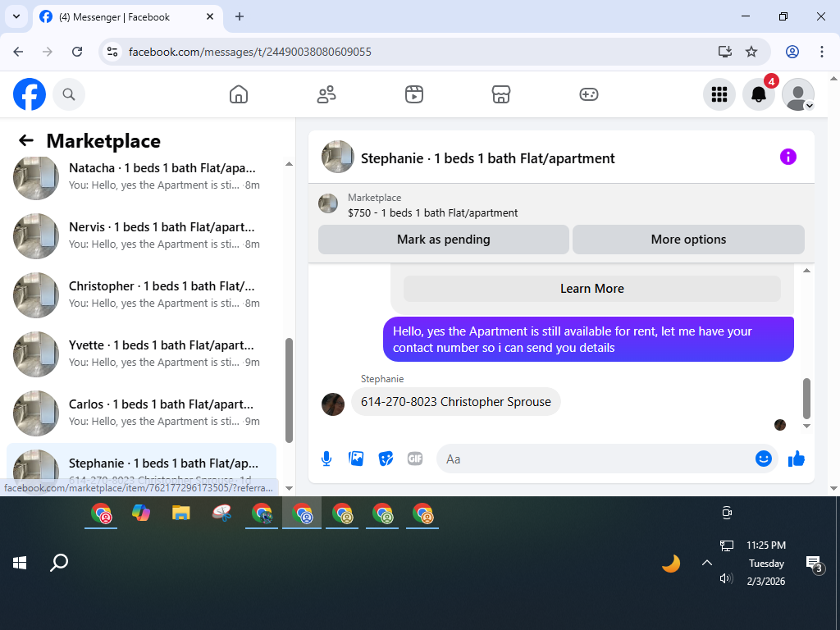Click the back arrow beside Marketplace heading
Screen dimensions: 840x630
pyautogui.click(x=26, y=140)
